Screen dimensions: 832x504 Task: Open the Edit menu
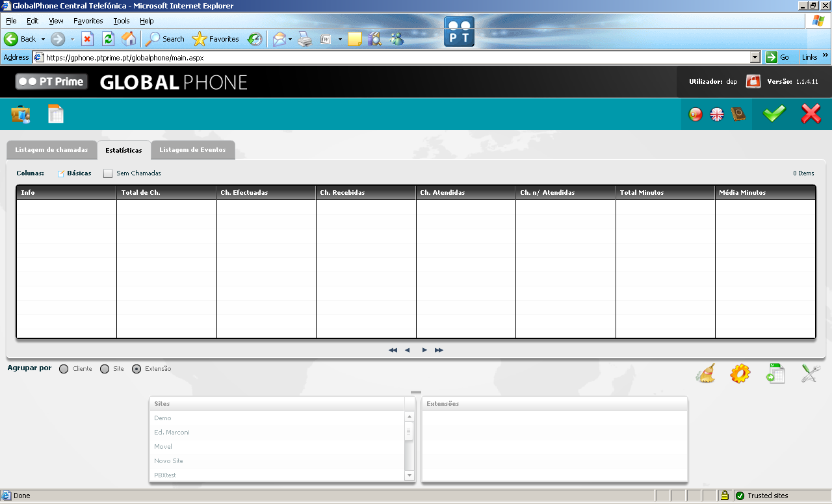tap(32, 21)
